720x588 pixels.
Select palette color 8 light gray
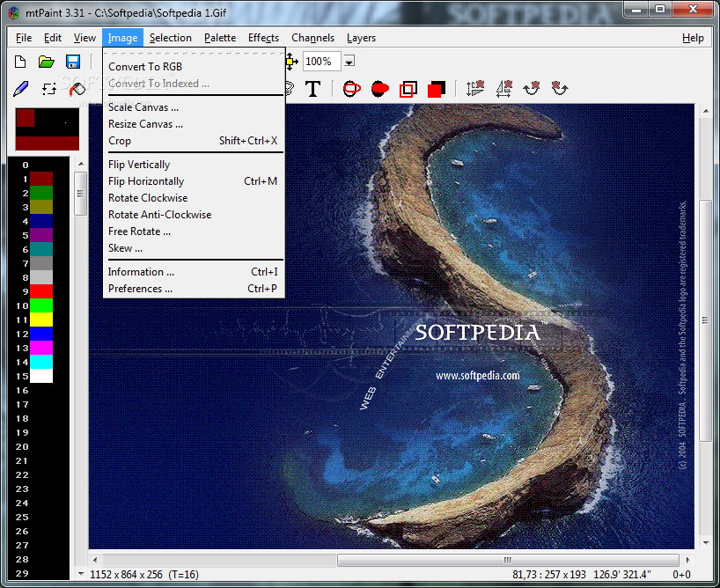[41, 277]
